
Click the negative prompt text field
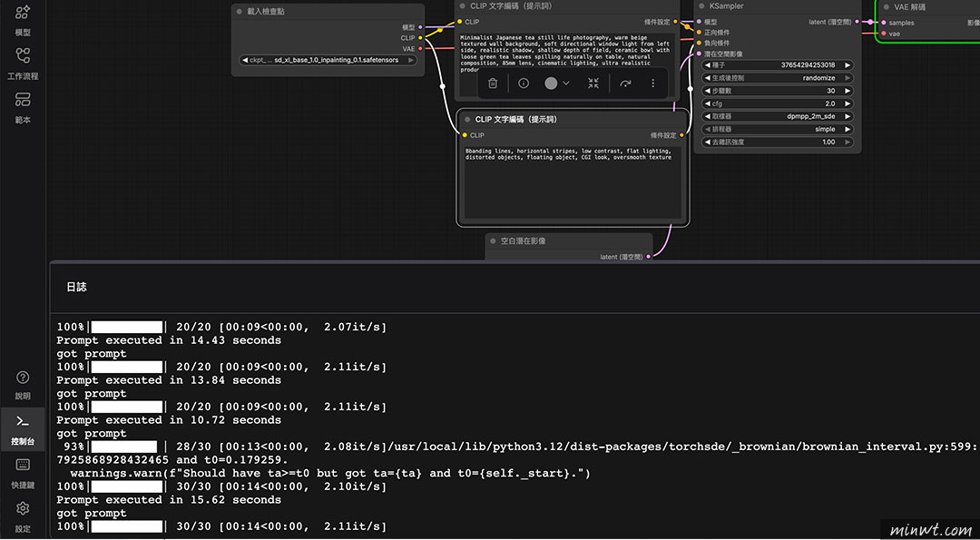pyautogui.click(x=572, y=182)
